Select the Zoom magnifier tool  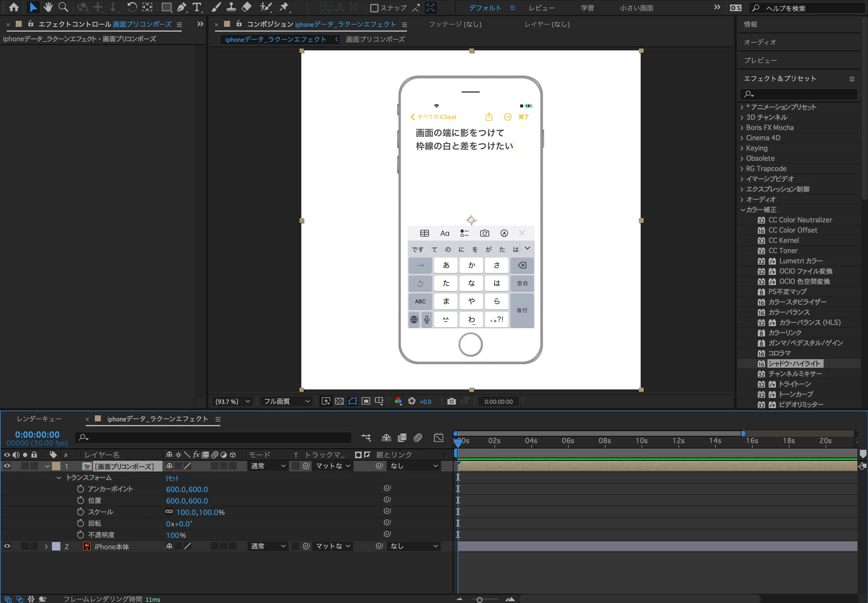[x=63, y=7]
